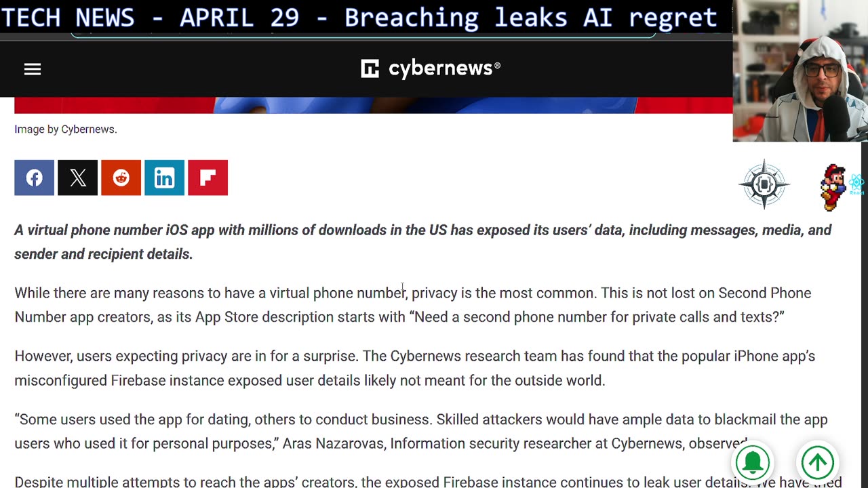Screen dimensions: 868x488
Task: Click the pixel Mario character icon
Action: [833, 186]
